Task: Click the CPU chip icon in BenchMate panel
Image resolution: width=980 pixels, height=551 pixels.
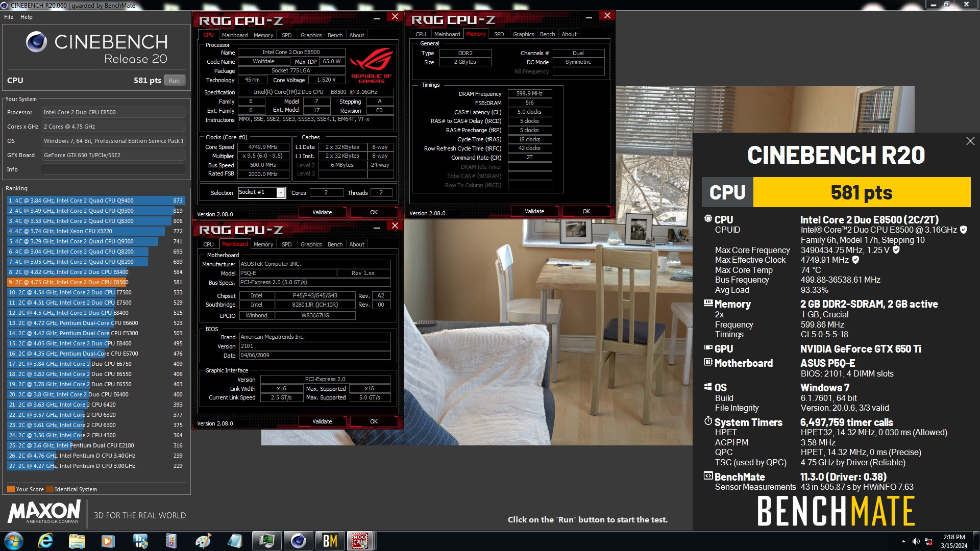Action: click(x=708, y=219)
